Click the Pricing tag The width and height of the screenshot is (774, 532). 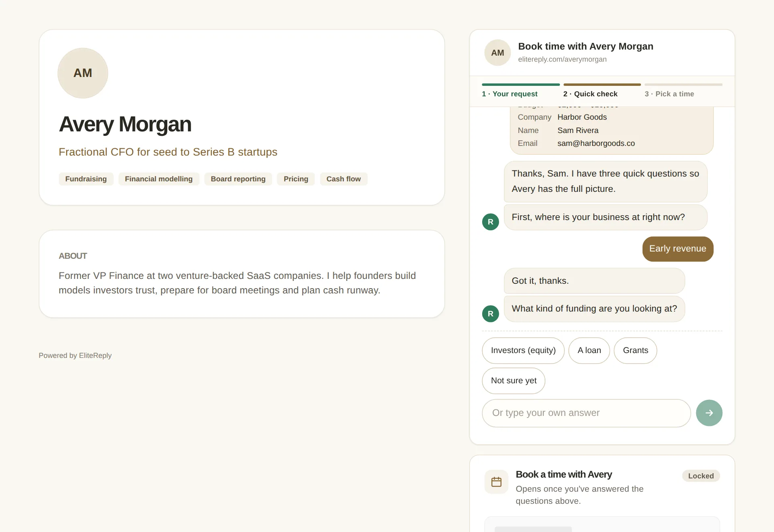pos(295,179)
